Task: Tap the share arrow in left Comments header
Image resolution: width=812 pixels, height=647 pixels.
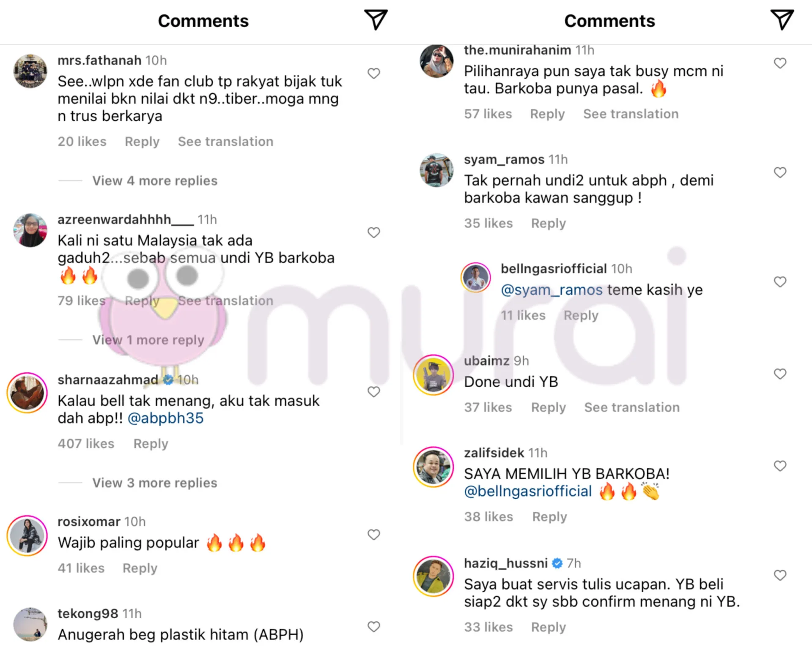Action: [x=376, y=20]
